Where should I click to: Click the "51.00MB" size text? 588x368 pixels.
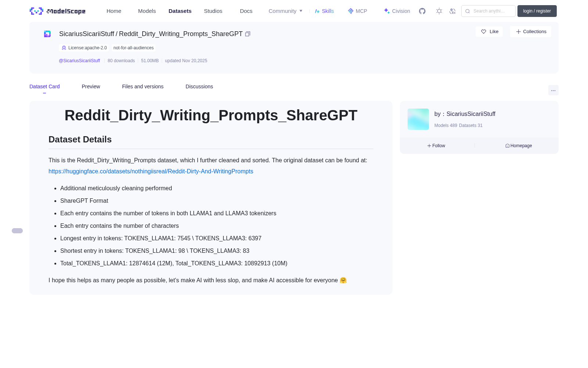click(150, 61)
